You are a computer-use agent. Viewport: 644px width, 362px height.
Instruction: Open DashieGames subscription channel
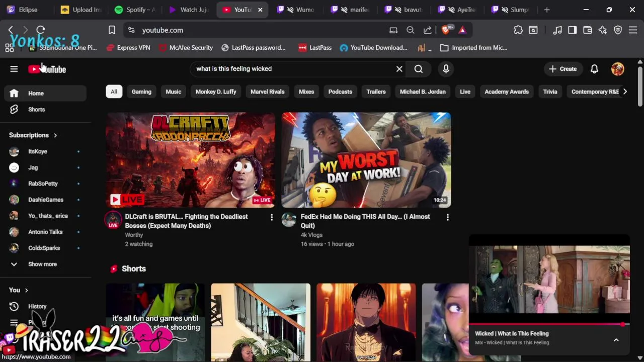coord(45,200)
